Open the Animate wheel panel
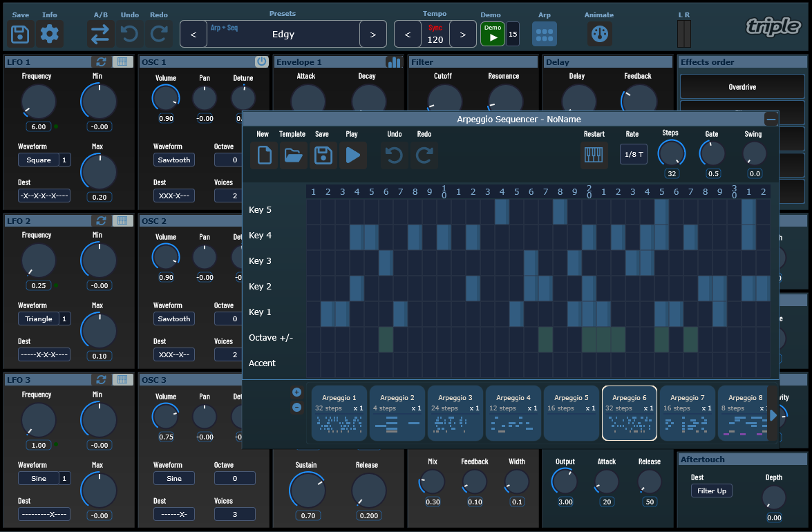The image size is (812, 532). [x=599, y=32]
